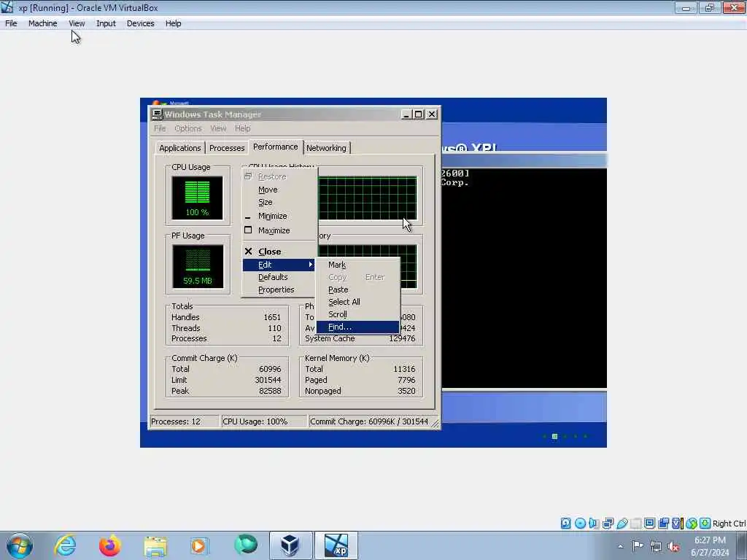
Task: Choose Scroll in the Edit submenu
Action: pyautogui.click(x=357, y=314)
